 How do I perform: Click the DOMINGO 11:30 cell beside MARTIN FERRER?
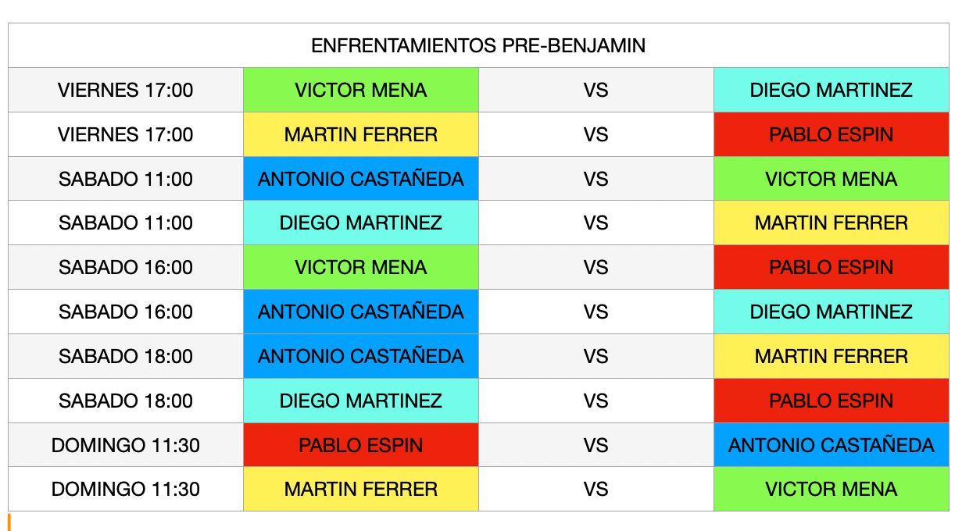(x=126, y=489)
